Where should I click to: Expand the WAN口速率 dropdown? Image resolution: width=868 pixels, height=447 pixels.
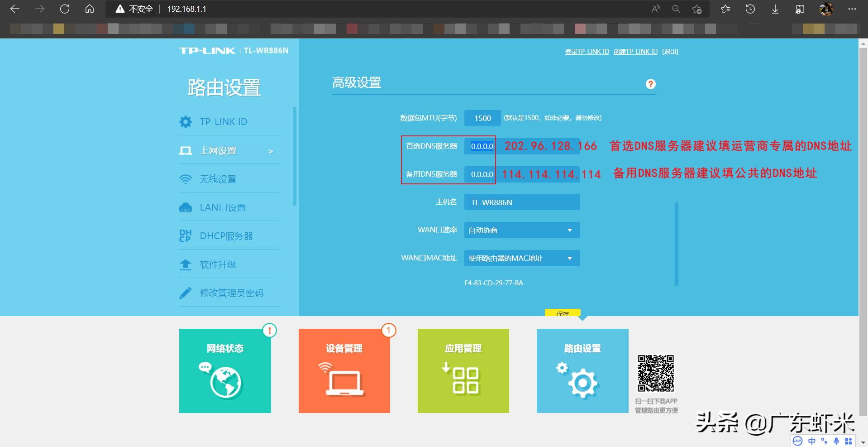tap(522, 230)
